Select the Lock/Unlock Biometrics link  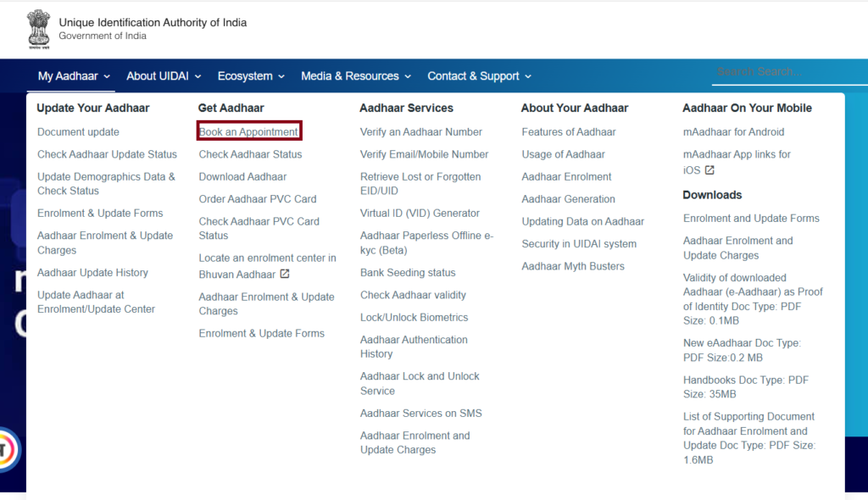point(414,317)
